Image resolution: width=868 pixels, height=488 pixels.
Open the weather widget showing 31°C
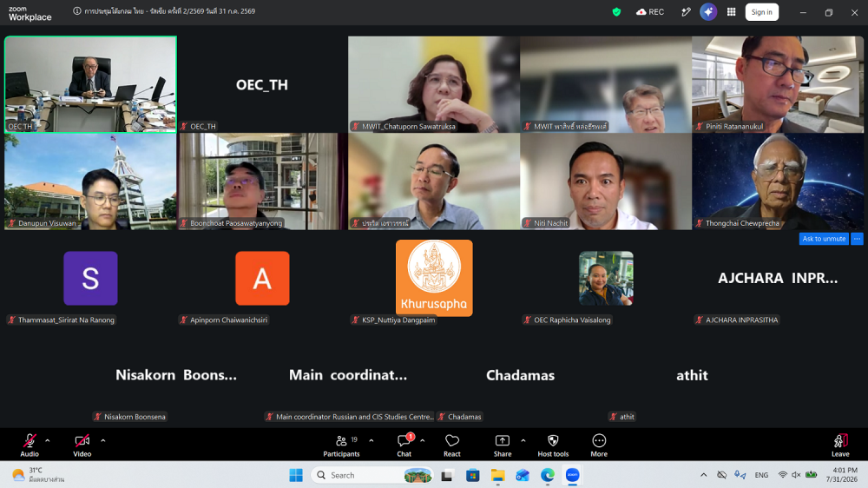click(x=39, y=475)
